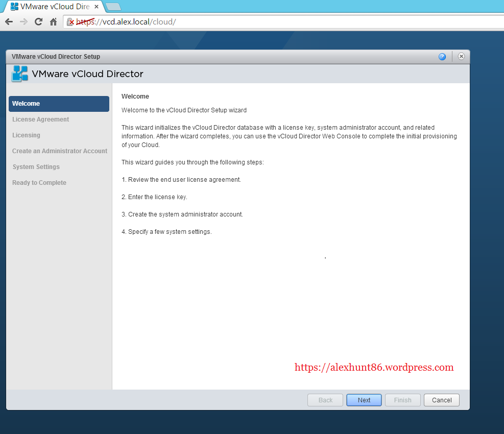This screenshot has height=434, width=504.
Task: Click the browser forward arrow
Action: 23,22
